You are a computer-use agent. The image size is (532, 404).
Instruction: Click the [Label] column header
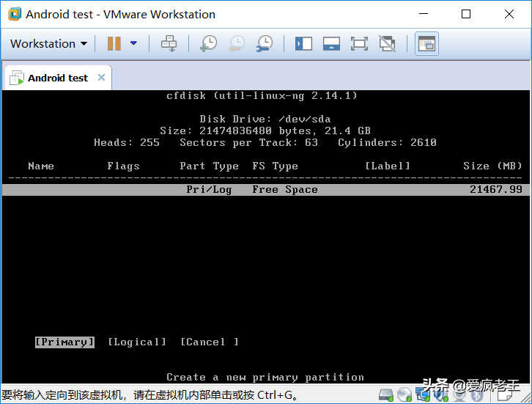387,166
